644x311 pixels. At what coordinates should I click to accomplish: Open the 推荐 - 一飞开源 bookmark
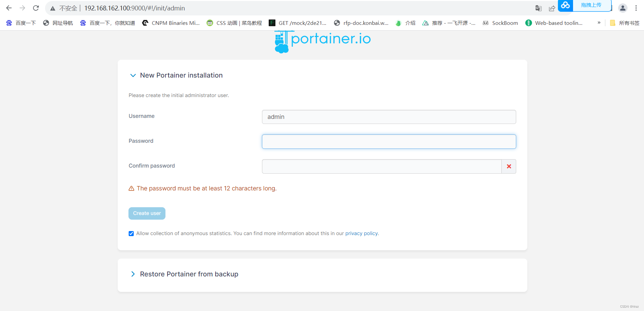click(x=449, y=23)
